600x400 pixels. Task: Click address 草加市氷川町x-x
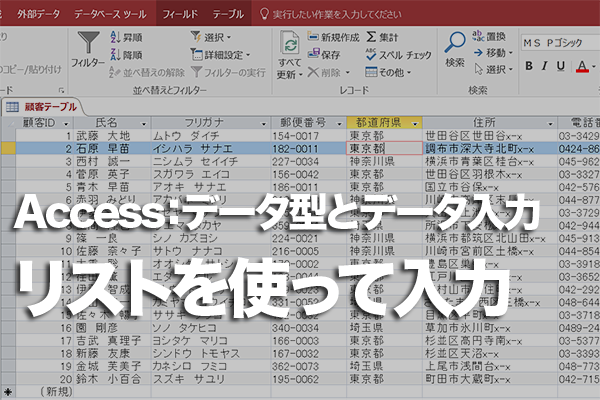pyautogui.click(x=490, y=328)
